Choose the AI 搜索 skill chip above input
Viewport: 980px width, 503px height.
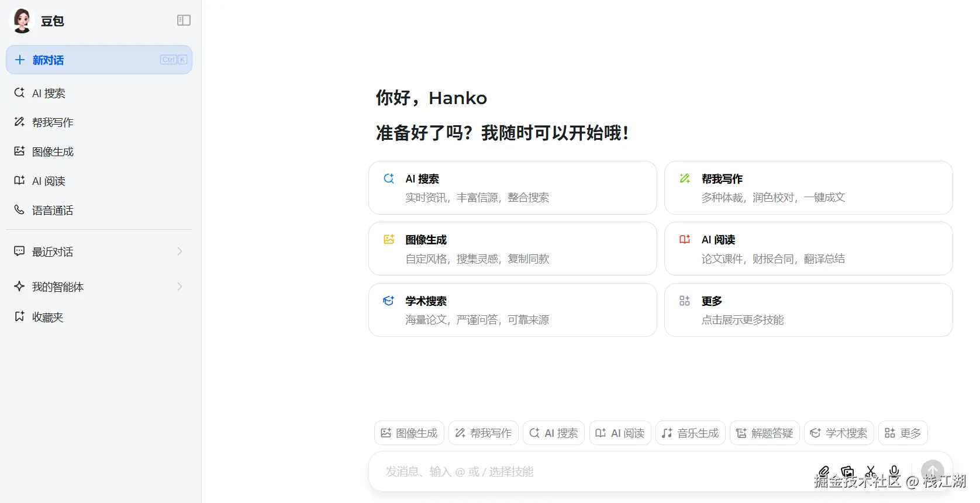554,433
